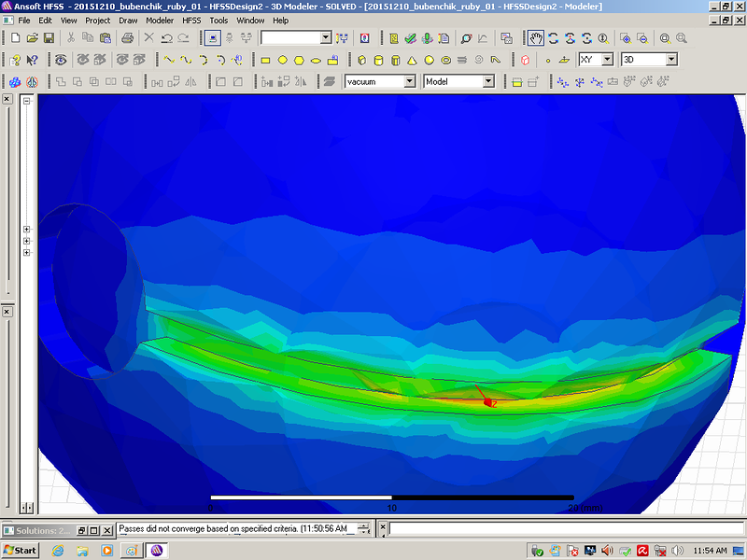Select the Draw Line tool

[169, 60]
